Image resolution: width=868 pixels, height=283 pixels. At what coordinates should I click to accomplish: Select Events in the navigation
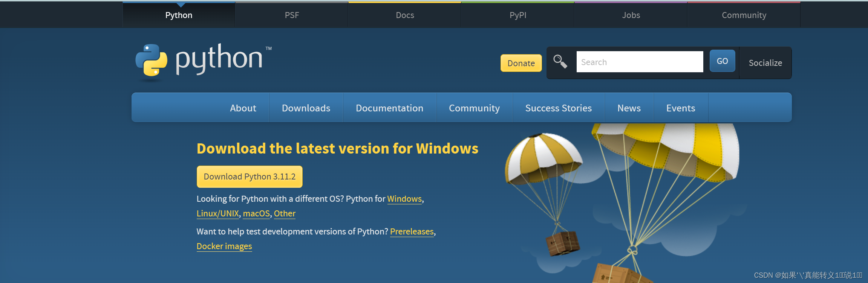coord(681,108)
